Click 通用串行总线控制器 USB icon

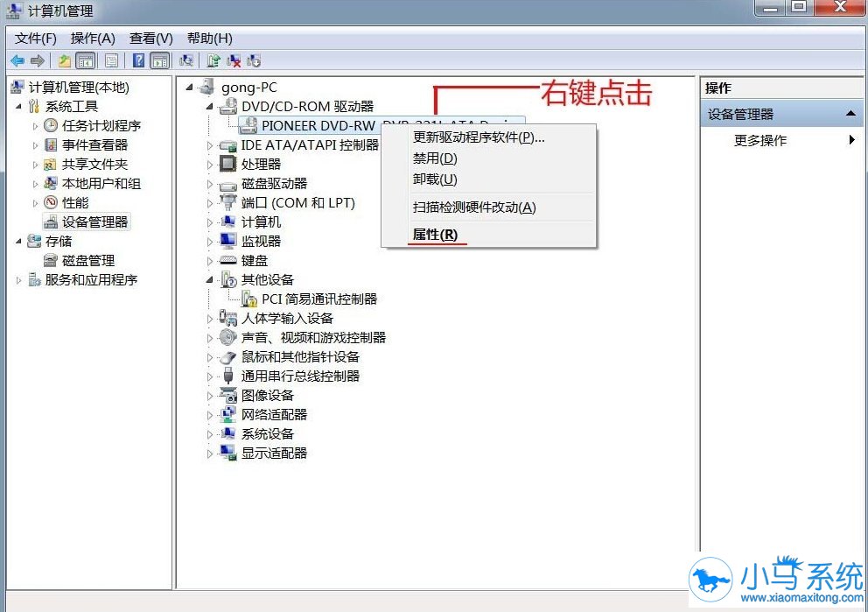click(x=228, y=376)
